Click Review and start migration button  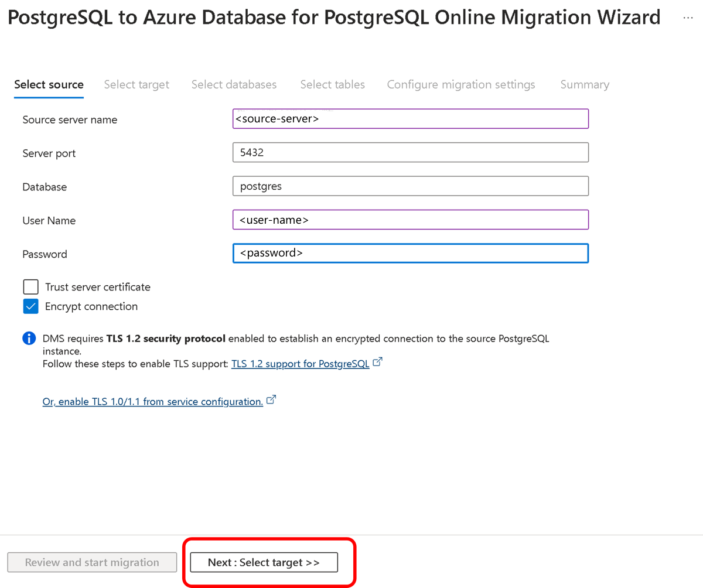(x=92, y=562)
